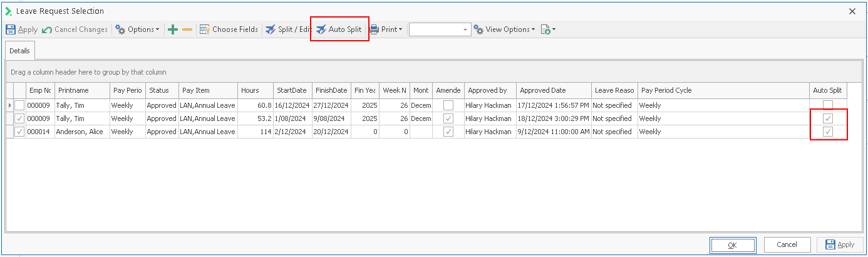Screen dimensions: 868x257
Task: Open the Print dropdown
Action: coord(385,29)
